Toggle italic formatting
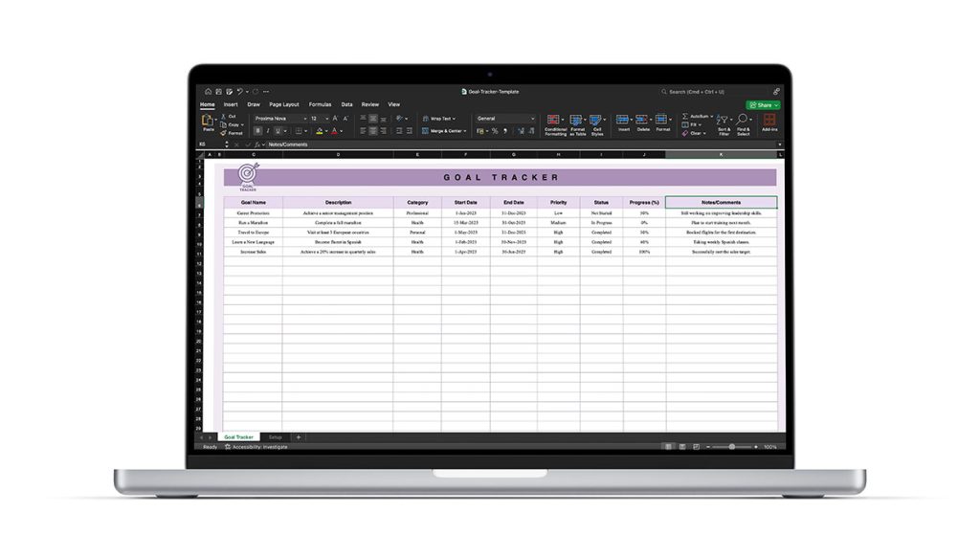Viewport: 980px width, 556px height. click(268, 131)
